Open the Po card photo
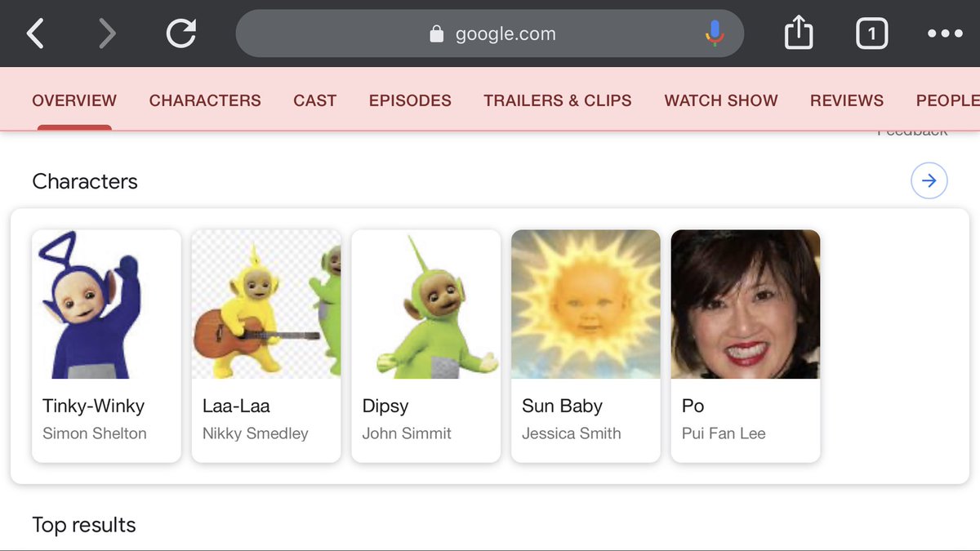This screenshot has height=551, width=980. point(746,304)
